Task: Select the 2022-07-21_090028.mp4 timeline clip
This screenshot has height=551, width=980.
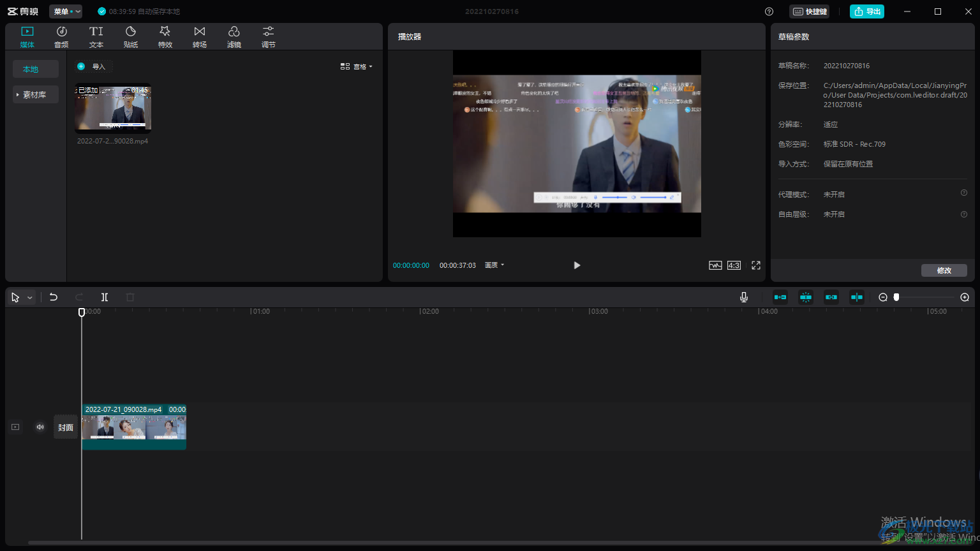Action: [134, 427]
